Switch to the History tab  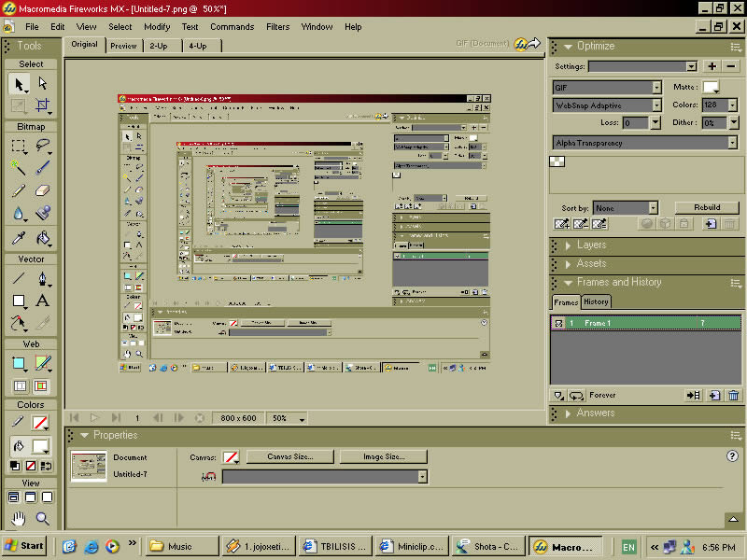[597, 301]
